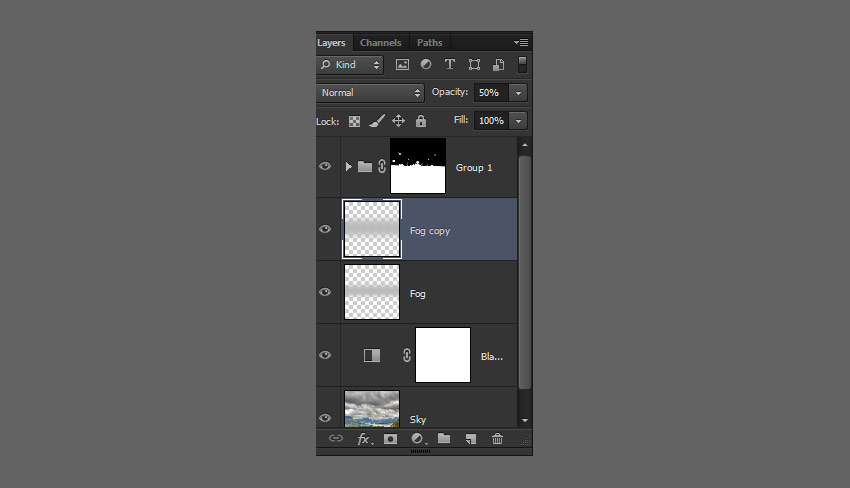Select the Fog copy layer name
Image resolution: width=850 pixels, height=488 pixels.
click(430, 231)
